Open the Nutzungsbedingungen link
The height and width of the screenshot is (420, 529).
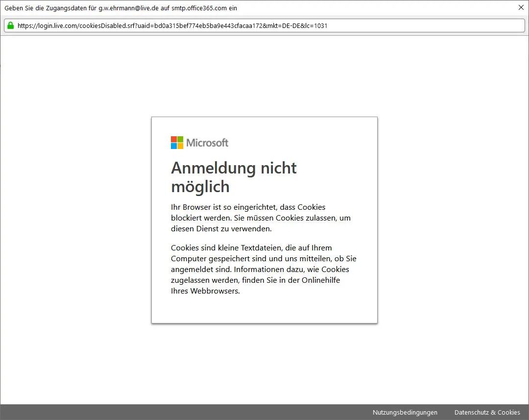[x=405, y=412]
